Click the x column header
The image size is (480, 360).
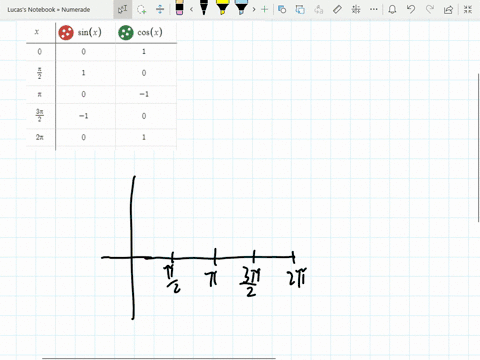(x=37, y=32)
